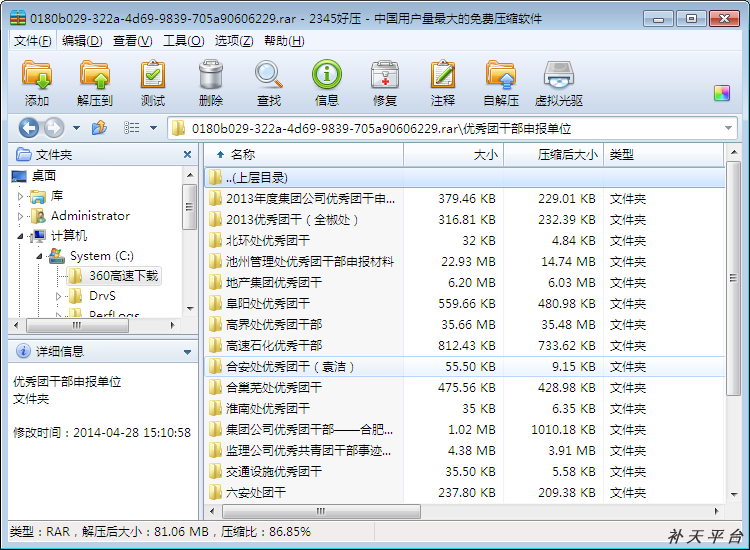Expand the 库 tree node
Image resolution: width=750 pixels, height=550 pixels.
pyautogui.click(x=20, y=196)
